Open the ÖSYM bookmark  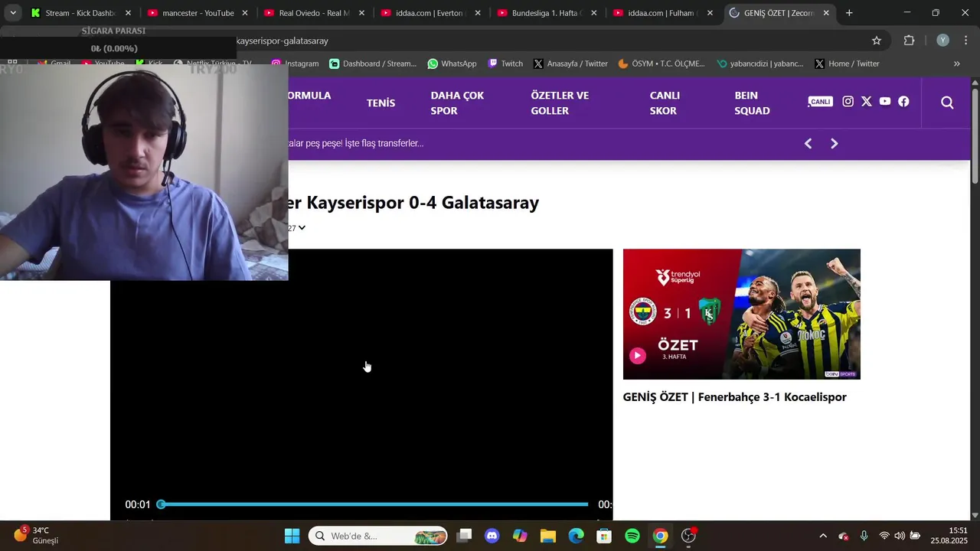tap(661, 64)
